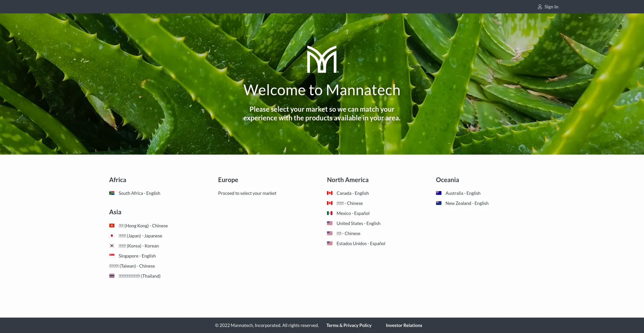The image size is (644, 333).
Task: Select Estados Unidos - Español market
Action: 361,243
